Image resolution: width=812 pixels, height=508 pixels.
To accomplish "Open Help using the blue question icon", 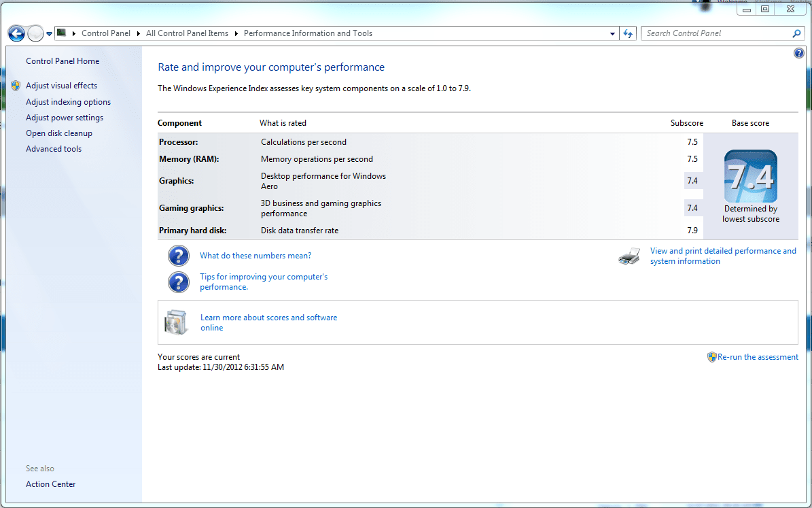I will point(798,53).
